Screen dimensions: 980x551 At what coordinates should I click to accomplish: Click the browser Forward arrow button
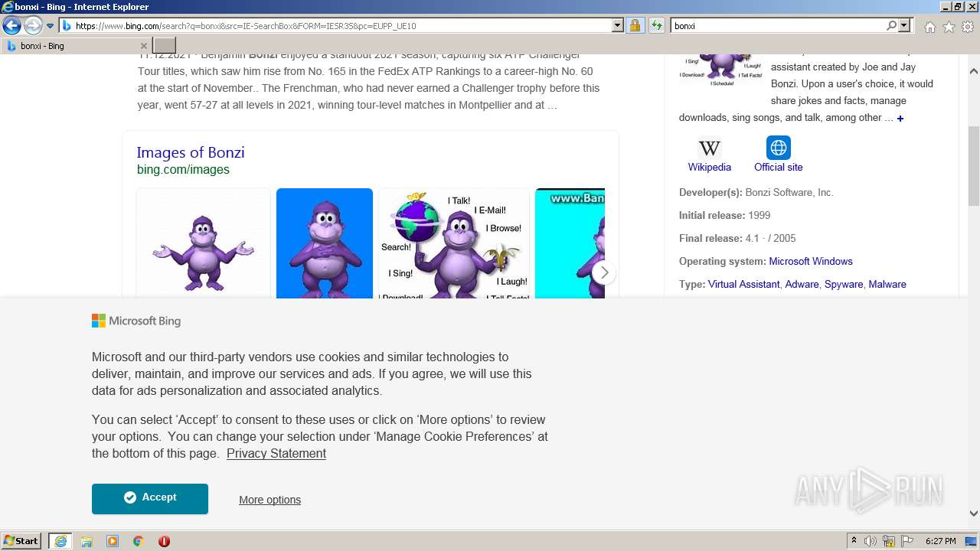(x=33, y=26)
